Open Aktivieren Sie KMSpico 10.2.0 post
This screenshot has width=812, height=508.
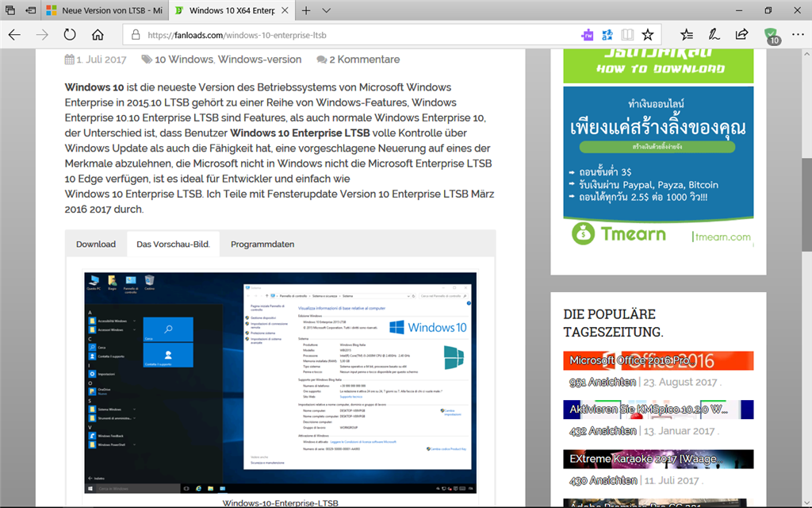[658, 410]
